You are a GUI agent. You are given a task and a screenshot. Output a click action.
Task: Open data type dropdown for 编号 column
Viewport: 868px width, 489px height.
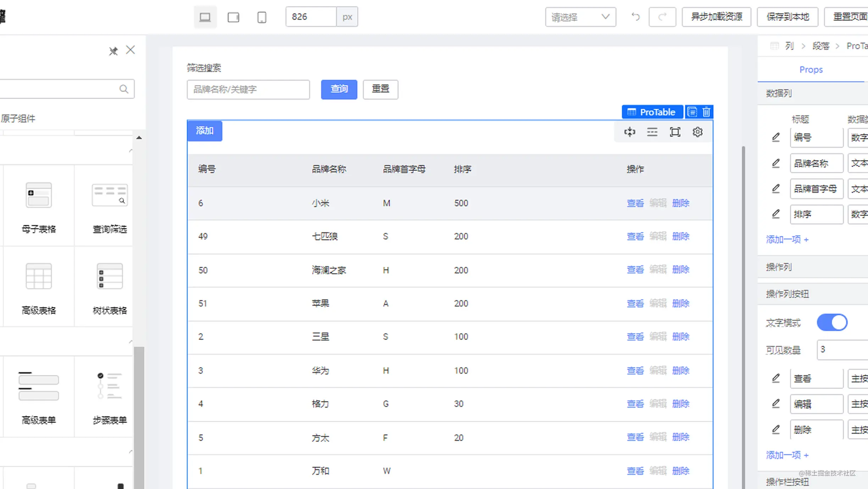click(858, 138)
